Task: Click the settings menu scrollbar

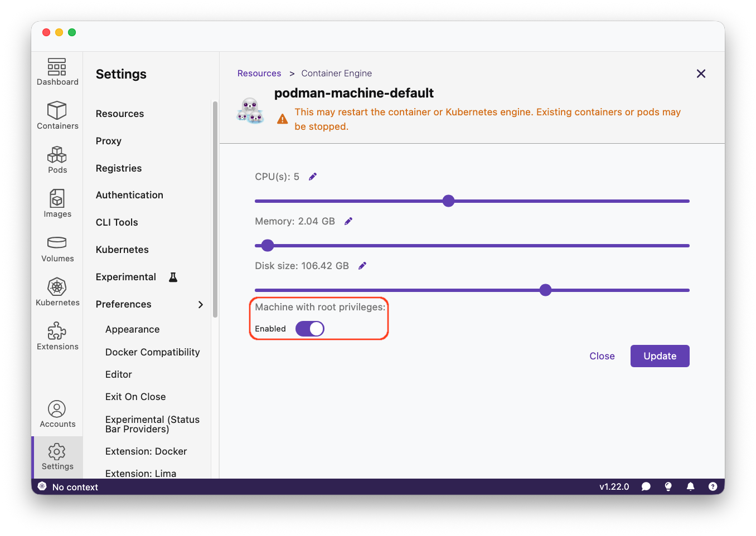Action: click(x=215, y=209)
